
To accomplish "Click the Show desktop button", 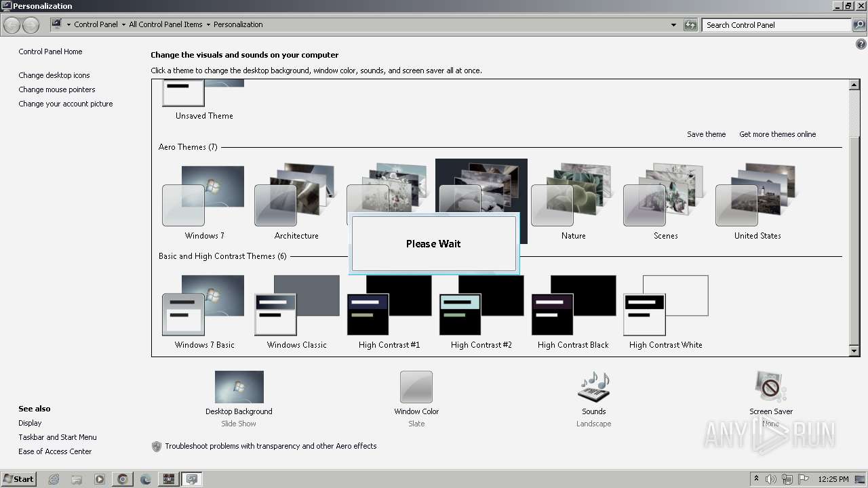I will 861,479.
